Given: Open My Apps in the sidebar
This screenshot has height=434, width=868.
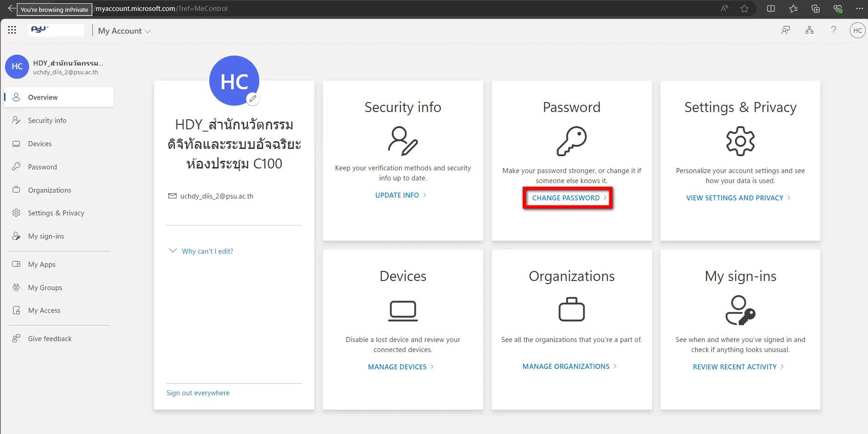Looking at the screenshot, I should [x=59, y=264].
